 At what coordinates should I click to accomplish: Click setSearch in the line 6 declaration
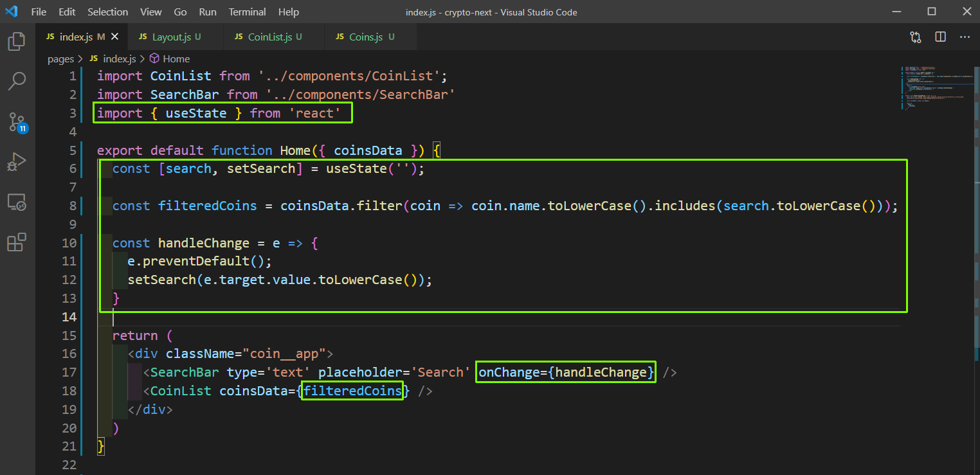click(x=261, y=168)
